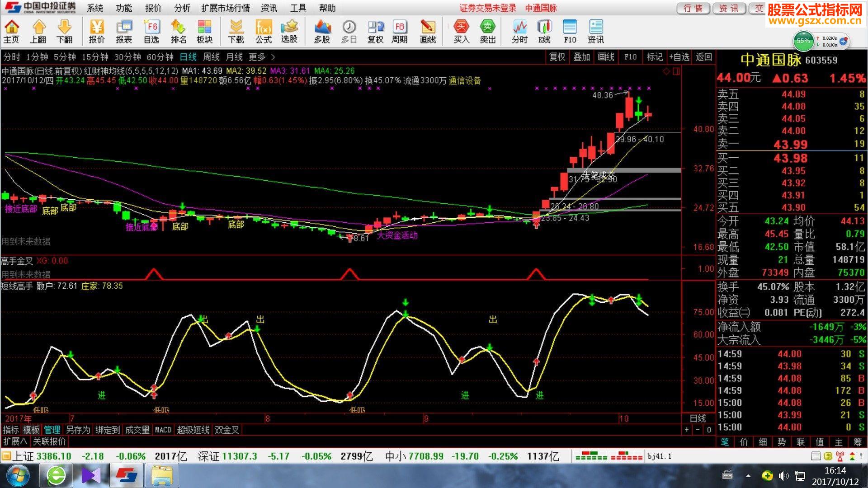Switch to the 1分钟 period
Viewport: 868px width, 488px height.
[x=37, y=57]
